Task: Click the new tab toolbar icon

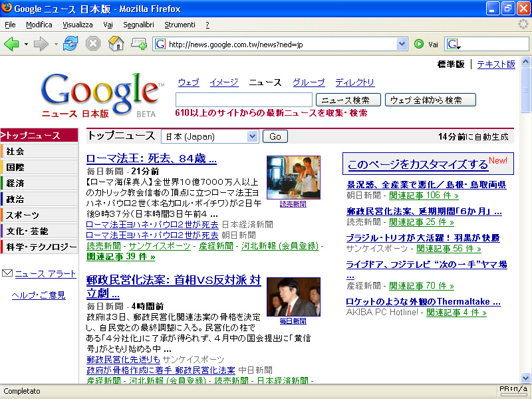Action: click(x=139, y=44)
